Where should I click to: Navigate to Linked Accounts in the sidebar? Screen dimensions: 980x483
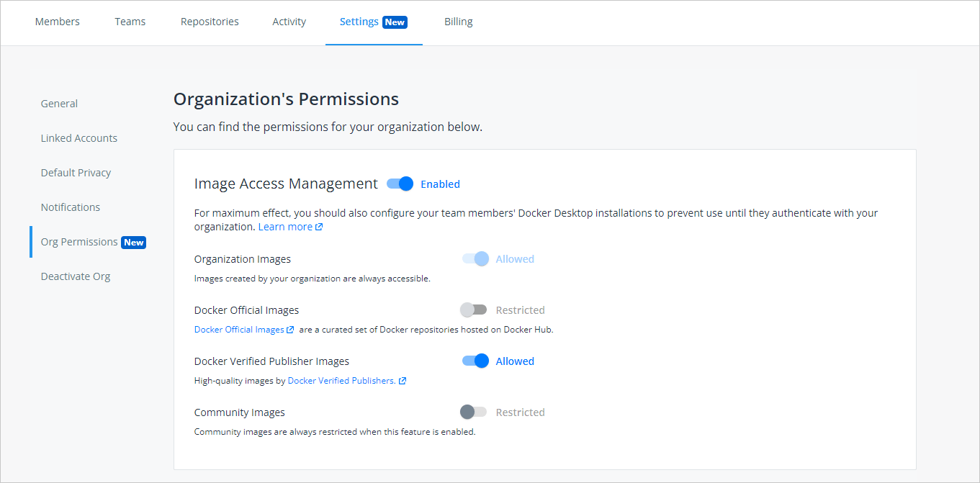point(79,137)
